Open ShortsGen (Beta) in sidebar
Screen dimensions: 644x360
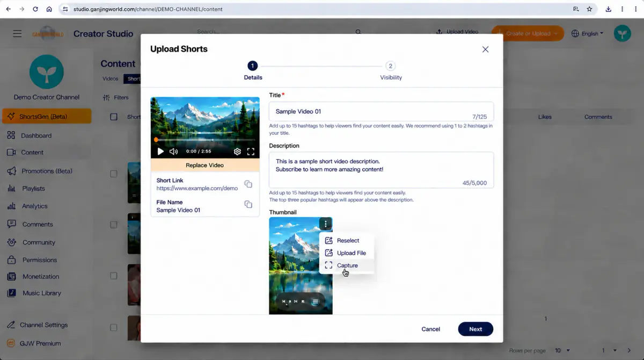pyautogui.click(x=47, y=116)
